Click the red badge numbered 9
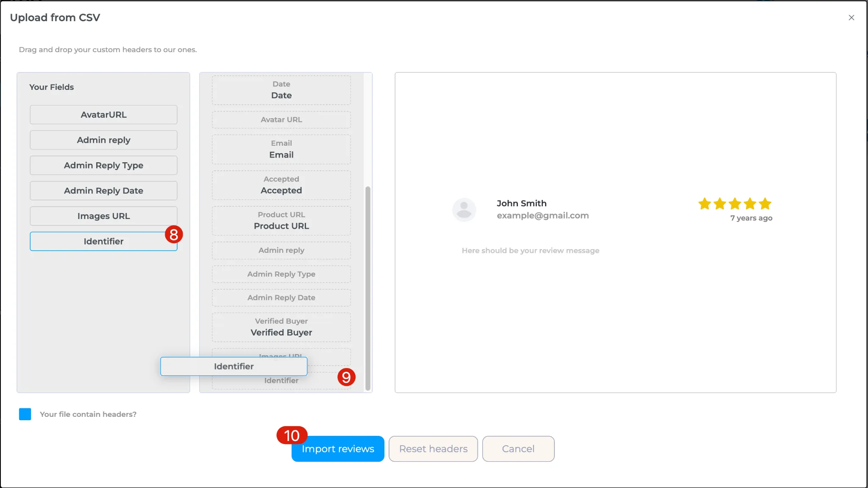This screenshot has width=868, height=488. click(347, 377)
